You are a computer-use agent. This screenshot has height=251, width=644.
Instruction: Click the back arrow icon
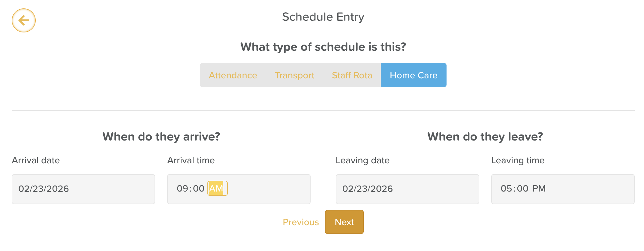24,20
